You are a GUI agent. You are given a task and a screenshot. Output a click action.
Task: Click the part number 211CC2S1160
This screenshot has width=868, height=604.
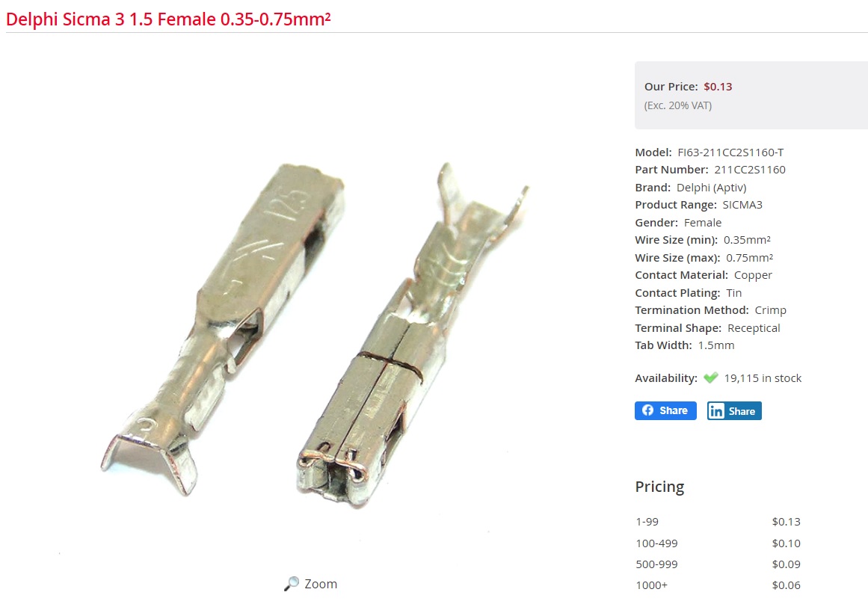pos(750,170)
